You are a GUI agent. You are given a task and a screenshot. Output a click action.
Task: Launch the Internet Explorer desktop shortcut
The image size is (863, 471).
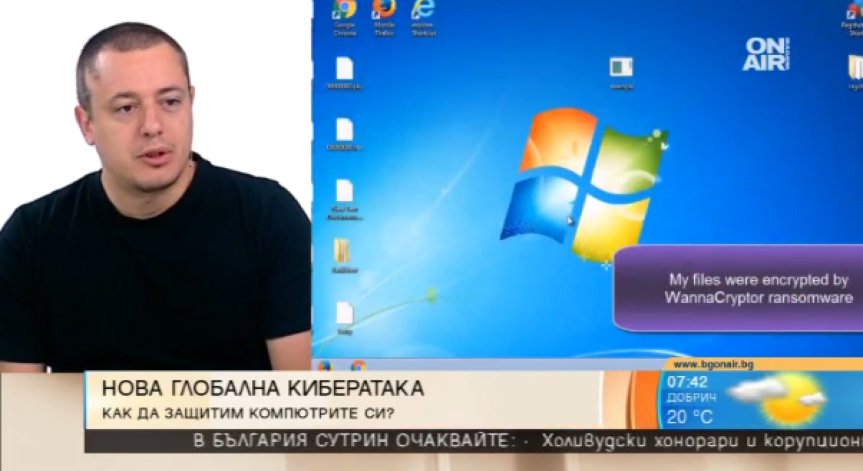(423, 17)
